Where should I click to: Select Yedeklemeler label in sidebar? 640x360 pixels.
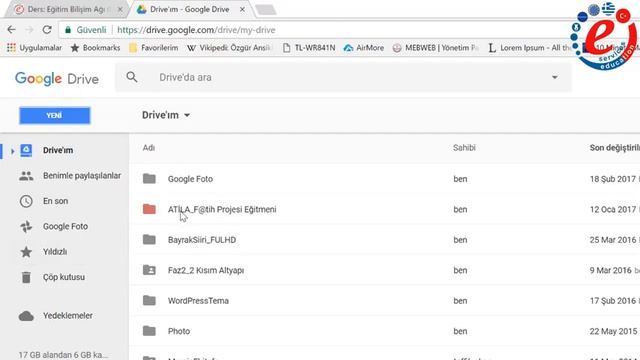tap(68, 316)
